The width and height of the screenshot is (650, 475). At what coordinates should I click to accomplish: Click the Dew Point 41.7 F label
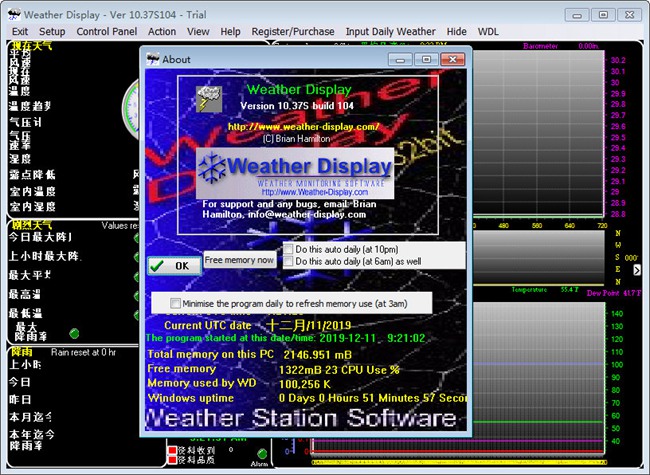point(614,293)
